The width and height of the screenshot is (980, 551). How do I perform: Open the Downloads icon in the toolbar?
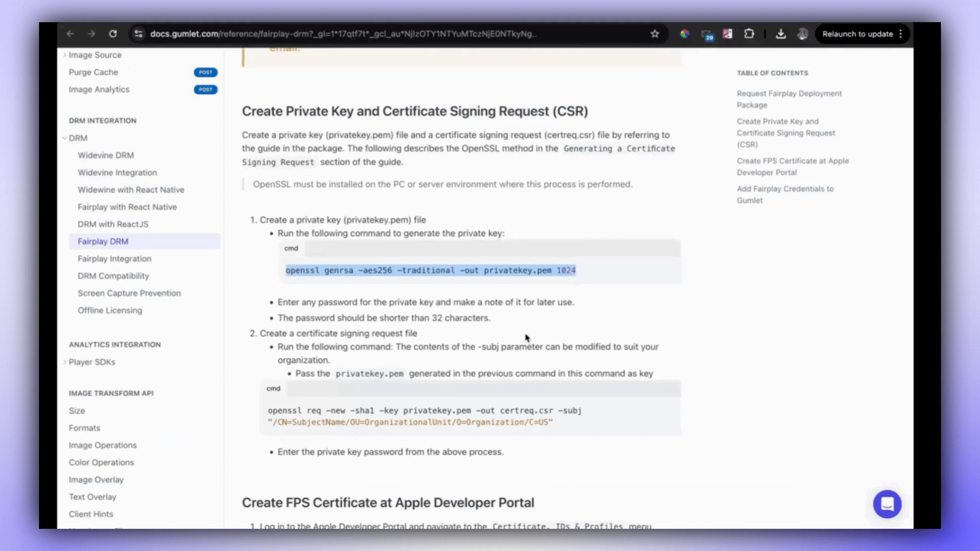(x=781, y=34)
